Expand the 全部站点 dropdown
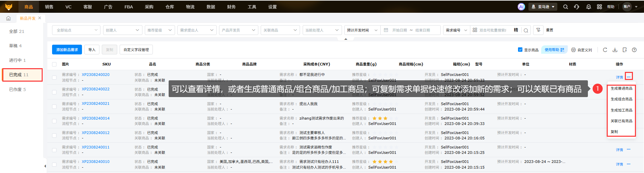This screenshot has width=644, height=173. (76, 30)
